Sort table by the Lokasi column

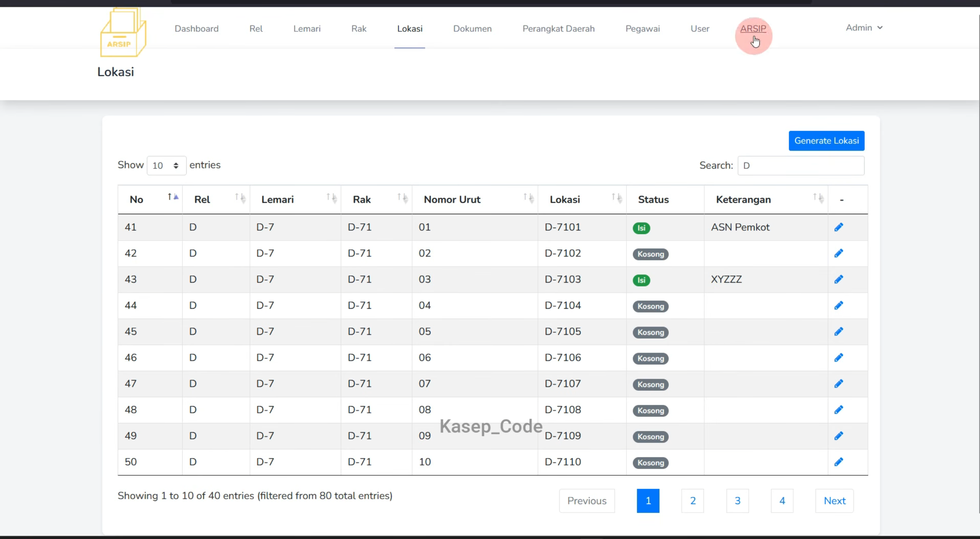tap(582, 200)
